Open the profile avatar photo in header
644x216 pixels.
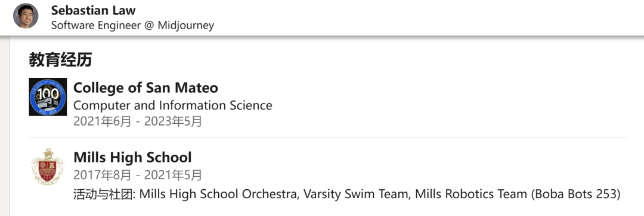[26, 16]
